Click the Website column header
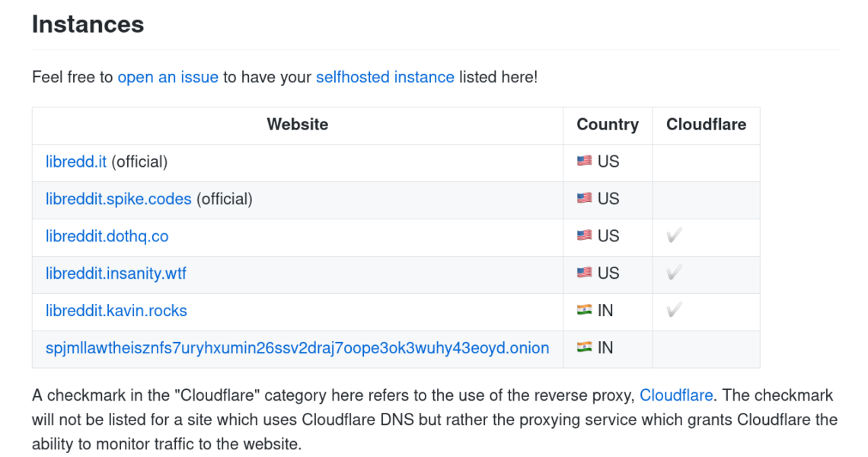868x457 pixels. click(298, 125)
